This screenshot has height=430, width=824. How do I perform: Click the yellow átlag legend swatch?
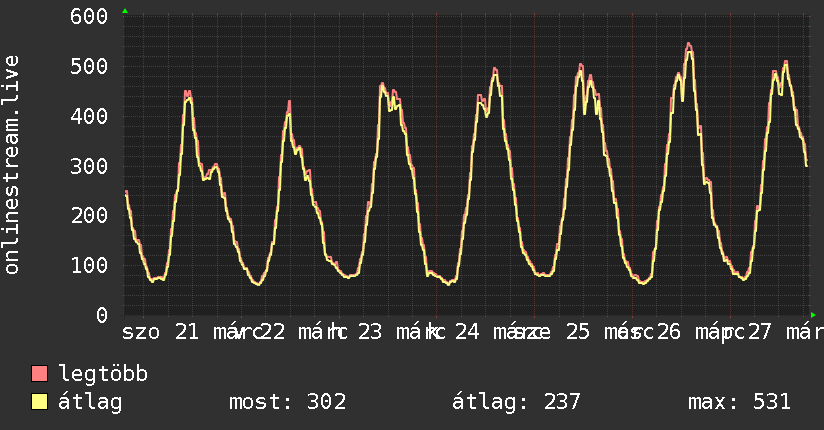pos(39,401)
